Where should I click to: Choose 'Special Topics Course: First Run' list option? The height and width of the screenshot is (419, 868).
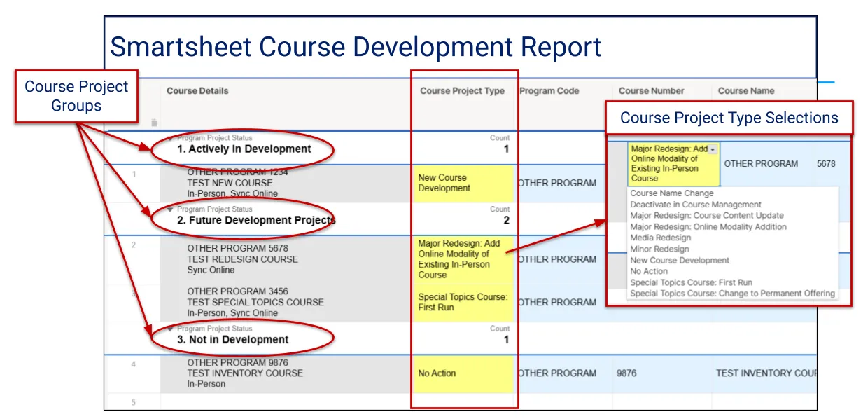[690, 283]
